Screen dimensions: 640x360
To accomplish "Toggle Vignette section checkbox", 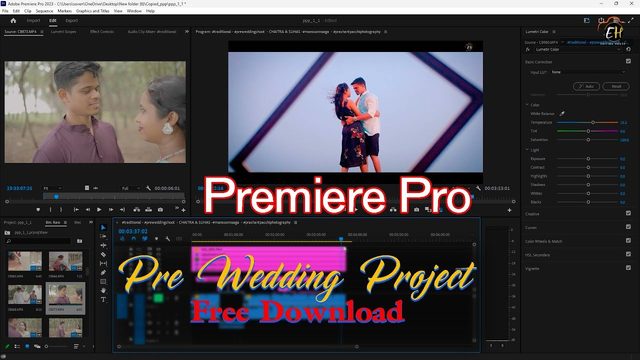I will click(628, 268).
